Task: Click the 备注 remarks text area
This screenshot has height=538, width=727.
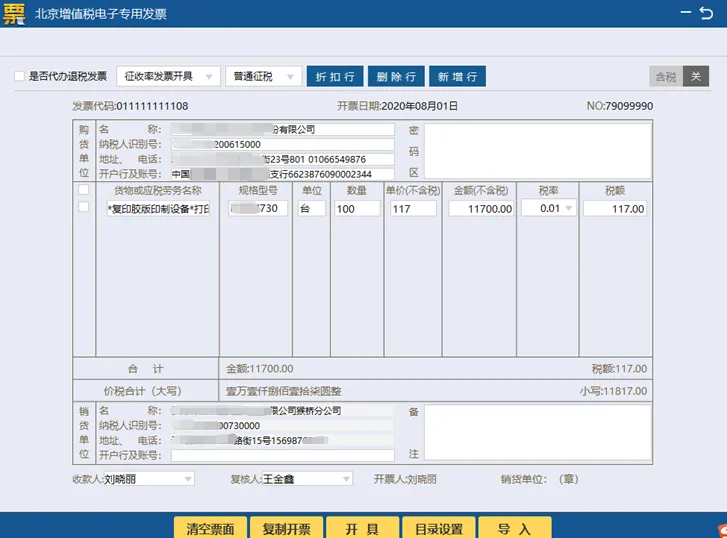Action: click(x=538, y=432)
